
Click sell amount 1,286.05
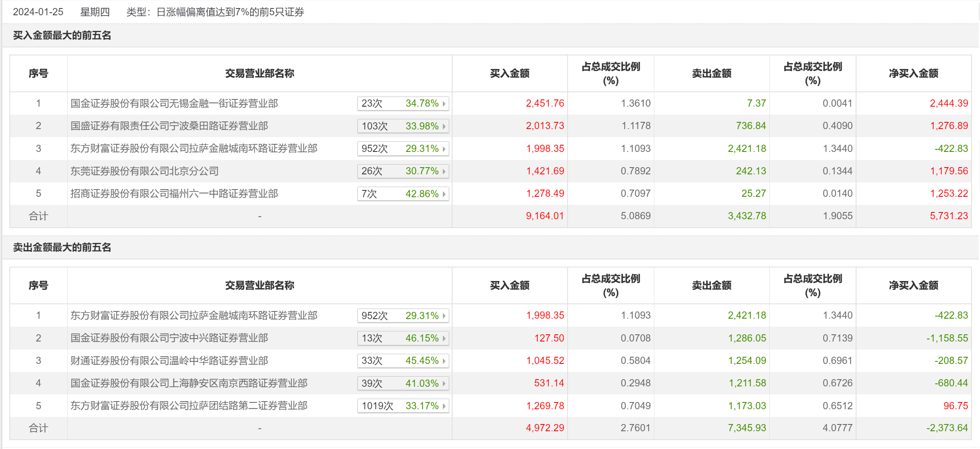(x=747, y=339)
